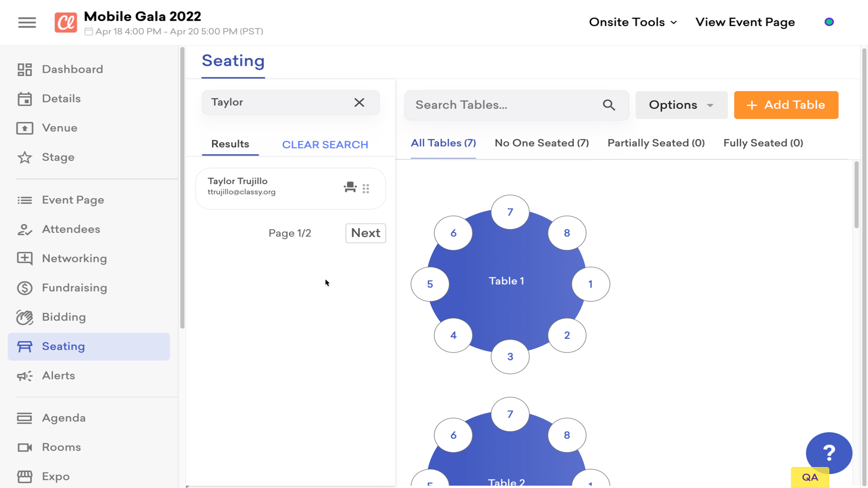Click the Fundraising sidebar icon
The height and width of the screenshot is (488, 868).
(x=24, y=288)
